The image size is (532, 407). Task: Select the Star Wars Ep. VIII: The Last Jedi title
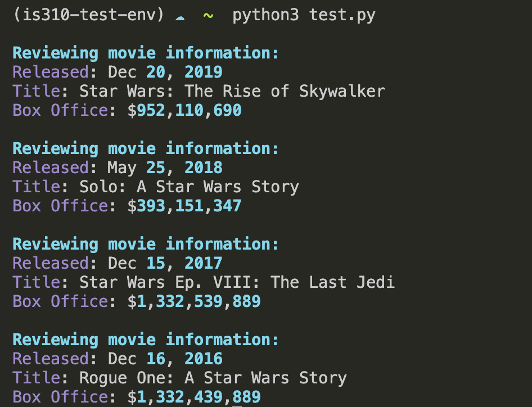(237, 282)
